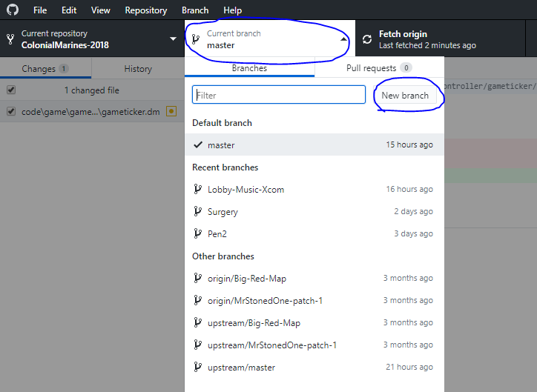Viewport: 537px width, 392px height.
Task: Uncheck the gameticker.dm file checkbox
Action: pyautogui.click(x=11, y=111)
